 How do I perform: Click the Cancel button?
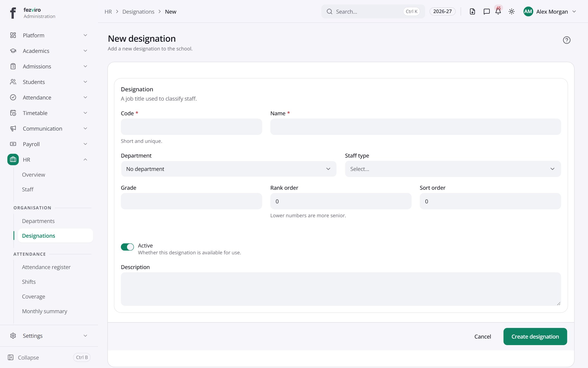(x=483, y=336)
